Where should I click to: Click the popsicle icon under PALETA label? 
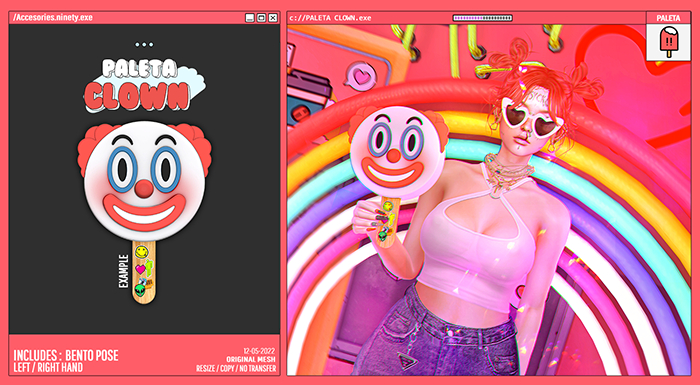click(668, 42)
